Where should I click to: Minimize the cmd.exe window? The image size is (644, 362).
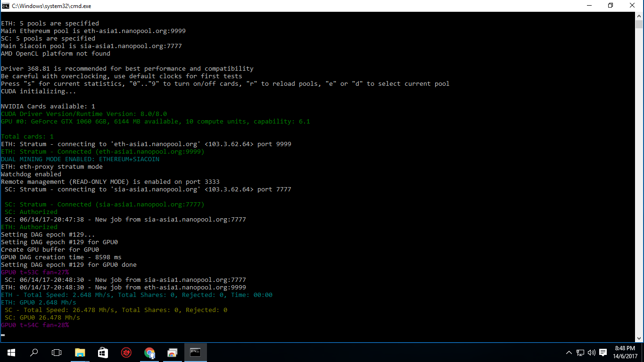pos(589,6)
